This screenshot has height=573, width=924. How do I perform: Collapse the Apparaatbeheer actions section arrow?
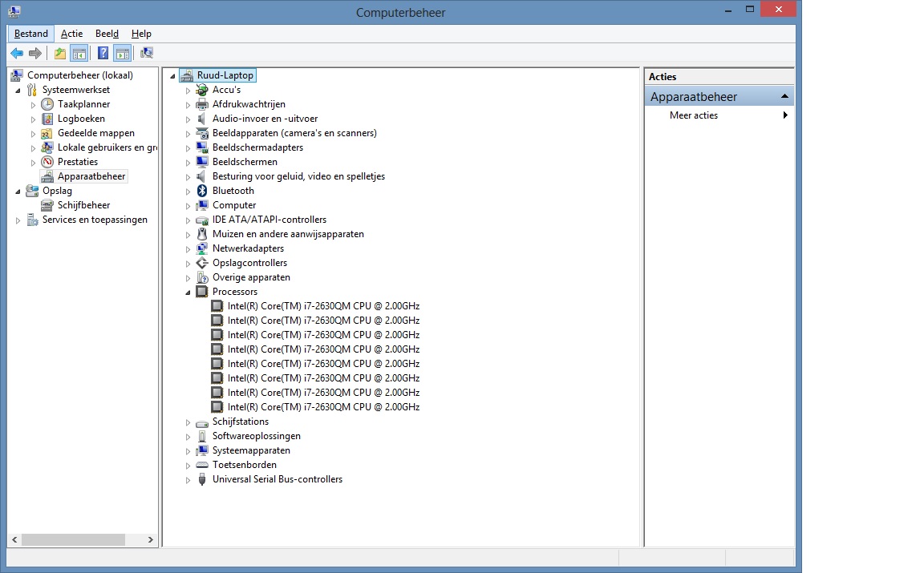click(x=784, y=96)
